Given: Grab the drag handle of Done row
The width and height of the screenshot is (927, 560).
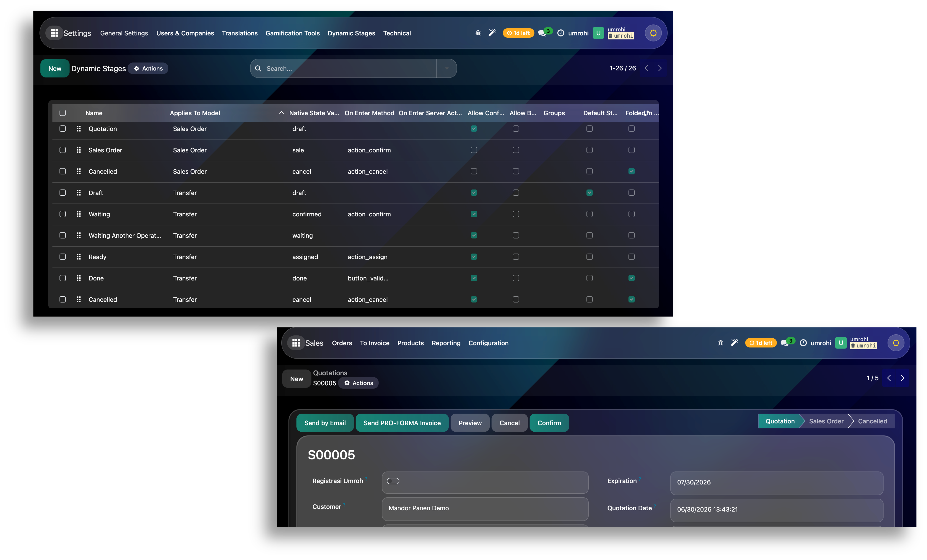Looking at the screenshot, I should click(x=79, y=278).
